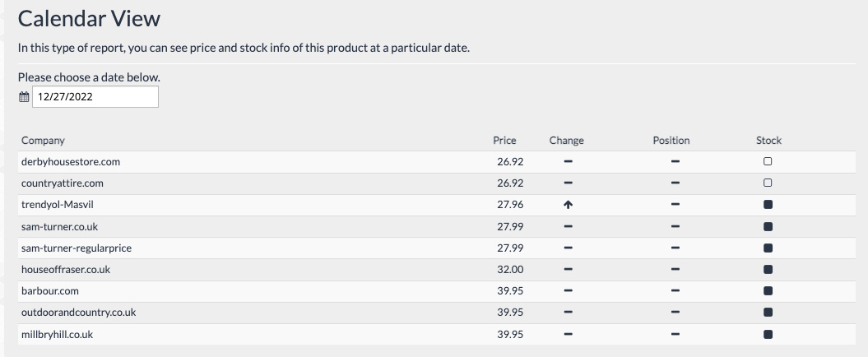Click the Calendar View heading
This screenshot has height=357, width=868.
coord(89,18)
